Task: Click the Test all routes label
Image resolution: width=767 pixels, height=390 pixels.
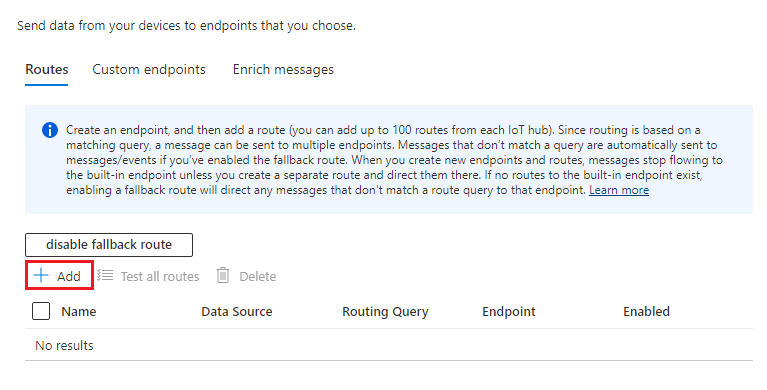Action: coord(160,276)
